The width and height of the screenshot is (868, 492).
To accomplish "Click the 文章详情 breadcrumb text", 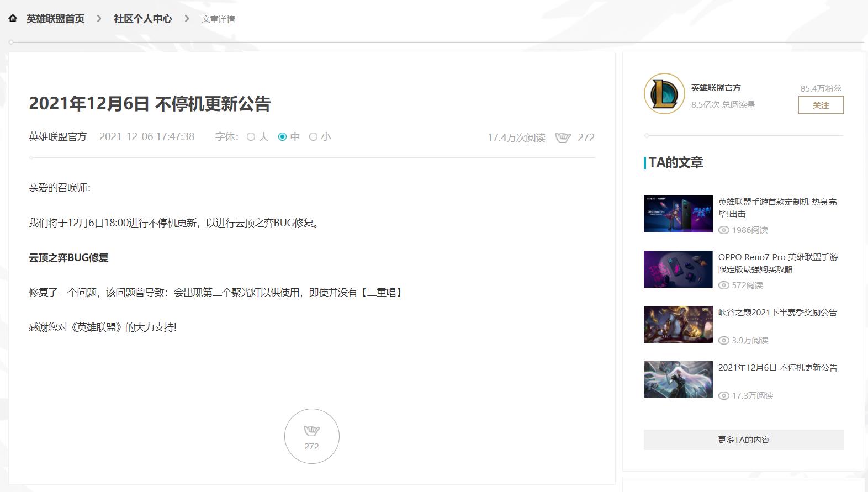I will (218, 19).
